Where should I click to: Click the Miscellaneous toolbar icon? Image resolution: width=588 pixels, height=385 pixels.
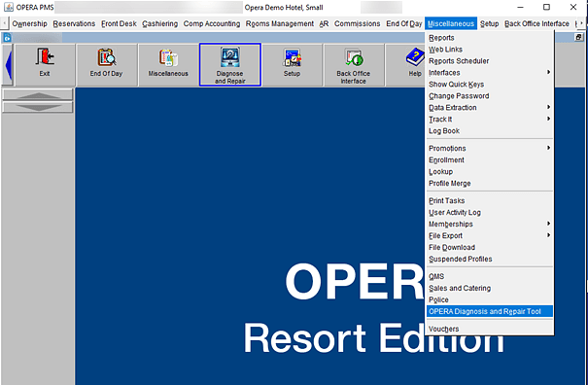coord(168,64)
